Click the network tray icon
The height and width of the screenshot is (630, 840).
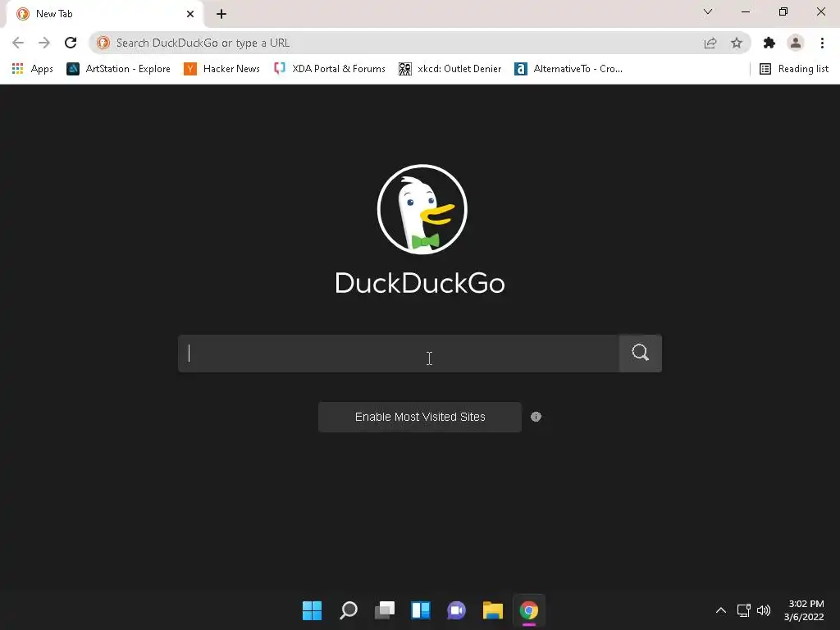(743, 610)
